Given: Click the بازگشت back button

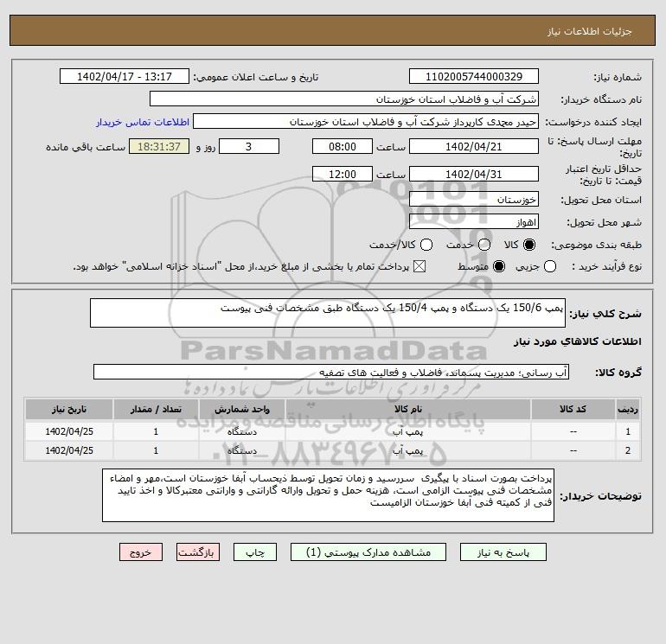Looking at the screenshot, I should click(198, 552).
